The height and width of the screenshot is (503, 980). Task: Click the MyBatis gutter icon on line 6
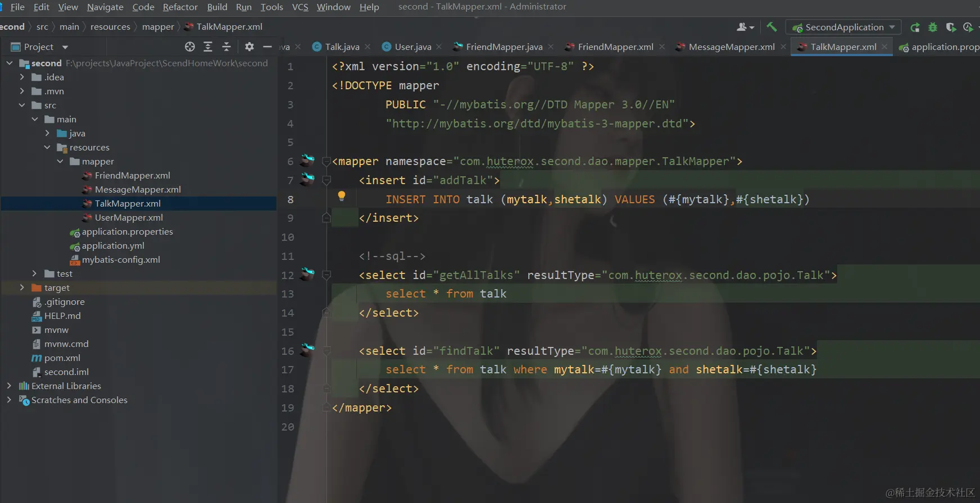tap(307, 161)
